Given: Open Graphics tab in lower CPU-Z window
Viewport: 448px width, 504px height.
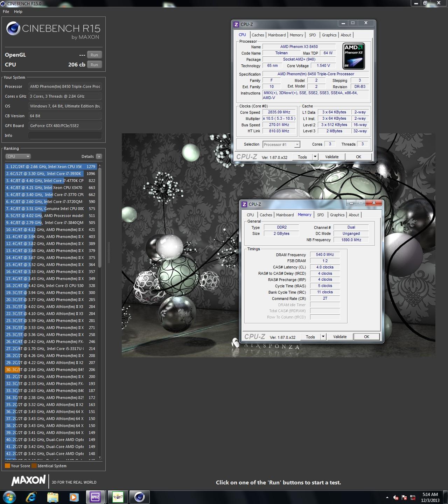Looking at the screenshot, I should 337,215.
